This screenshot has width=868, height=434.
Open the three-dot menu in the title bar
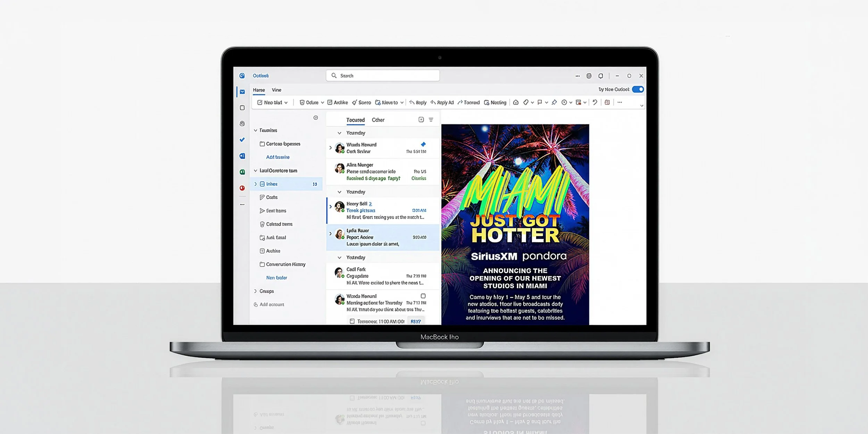click(578, 76)
